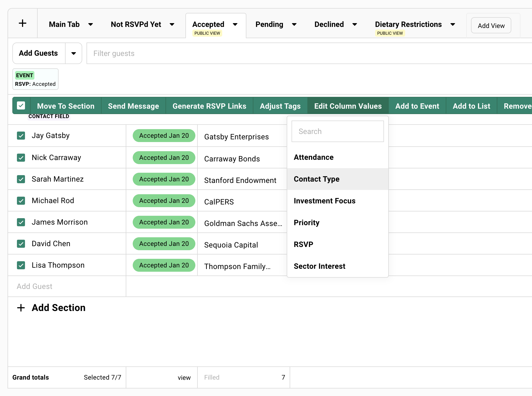Viewport: 532px width, 396px height.
Task: Open Adjust Tags
Action: [280, 106]
